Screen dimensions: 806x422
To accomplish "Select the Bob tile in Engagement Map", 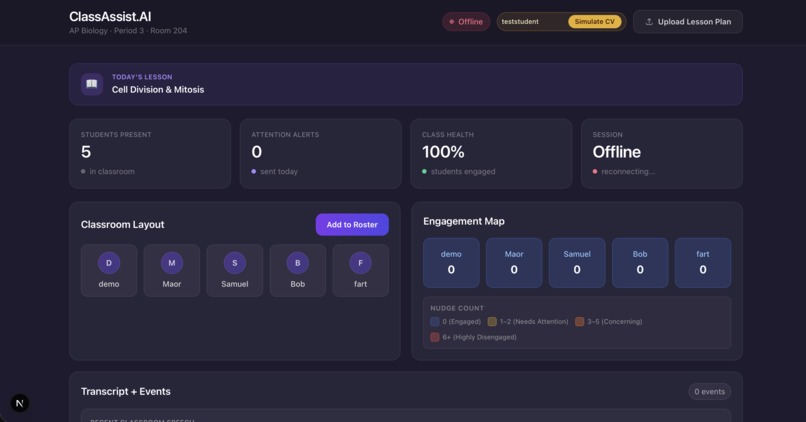I will (x=640, y=263).
